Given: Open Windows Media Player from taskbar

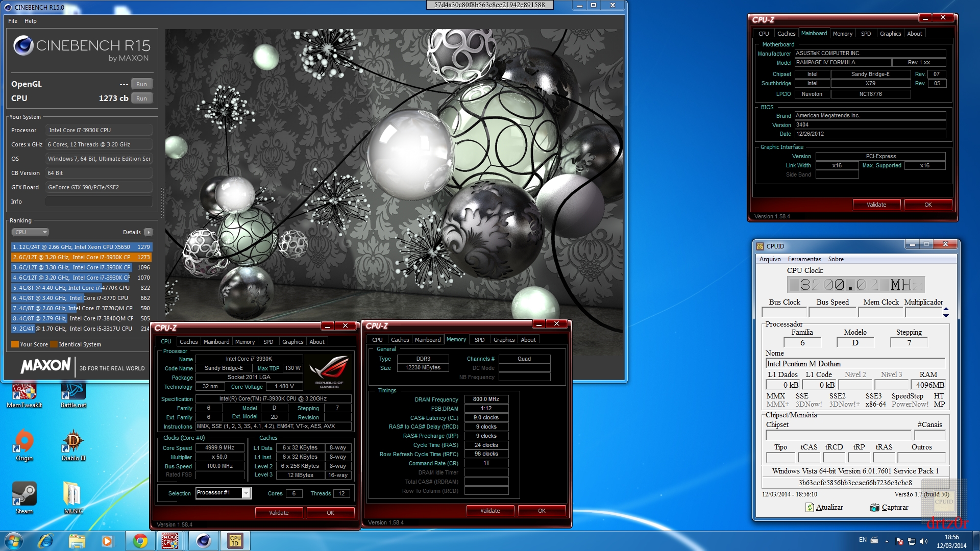Looking at the screenshot, I should 107,541.
